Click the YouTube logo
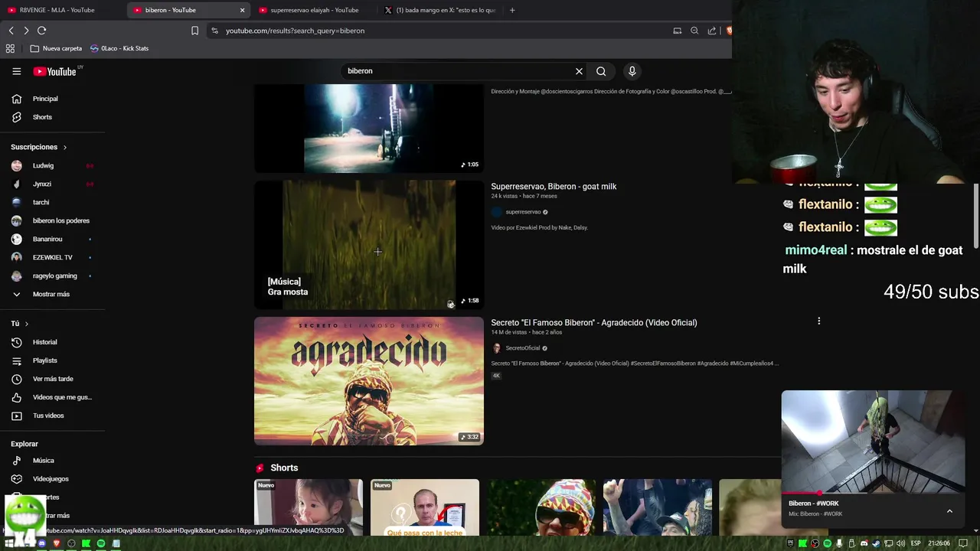This screenshot has width=980, height=551. [x=55, y=71]
